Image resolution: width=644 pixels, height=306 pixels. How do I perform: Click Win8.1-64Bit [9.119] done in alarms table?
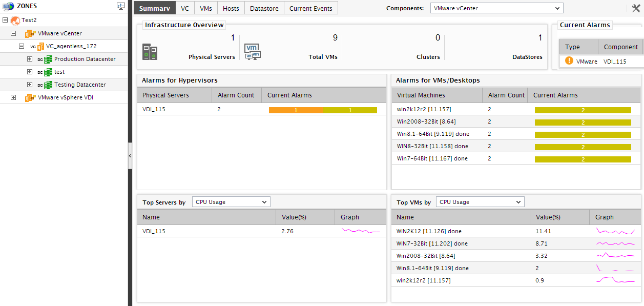[433, 134]
